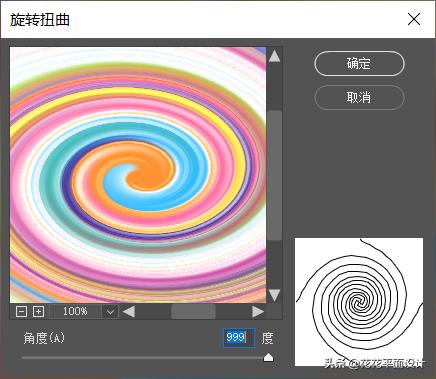Click the preview scroll down arrow
436x379 pixels.
tap(274, 295)
